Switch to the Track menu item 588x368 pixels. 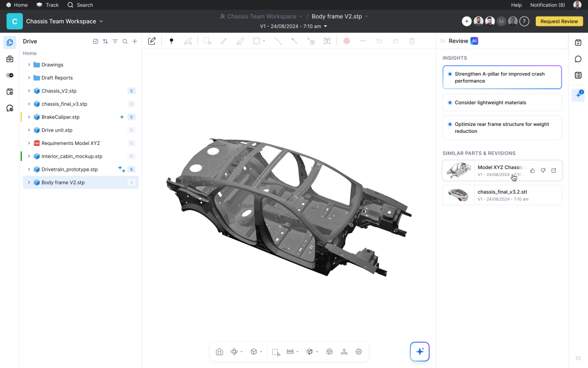(x=48, y=5)
